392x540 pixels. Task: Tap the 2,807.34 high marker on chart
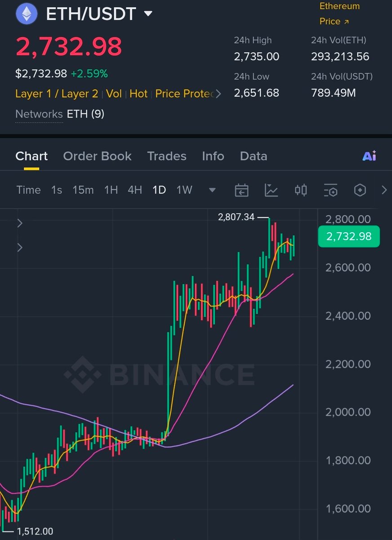pos(236,217)
